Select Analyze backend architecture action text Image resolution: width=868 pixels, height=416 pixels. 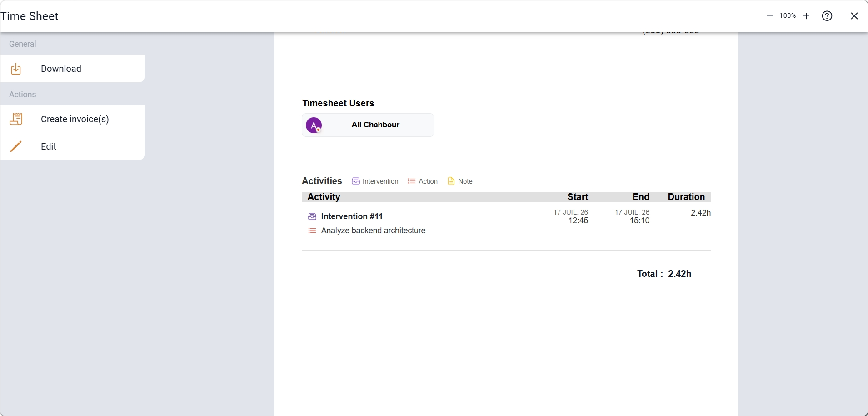point(373,231)
